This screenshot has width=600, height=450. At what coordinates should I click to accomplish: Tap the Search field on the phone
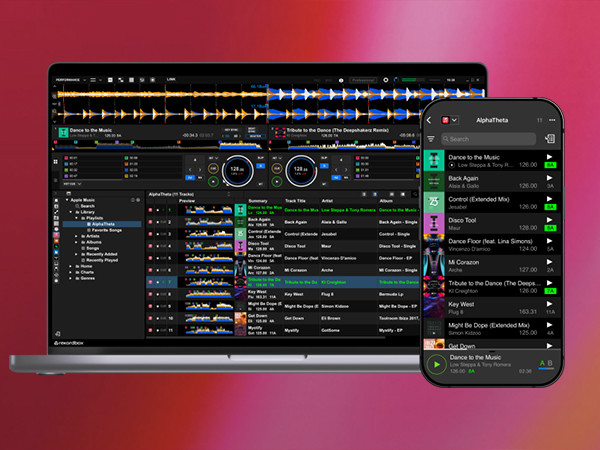click(489, 139)
